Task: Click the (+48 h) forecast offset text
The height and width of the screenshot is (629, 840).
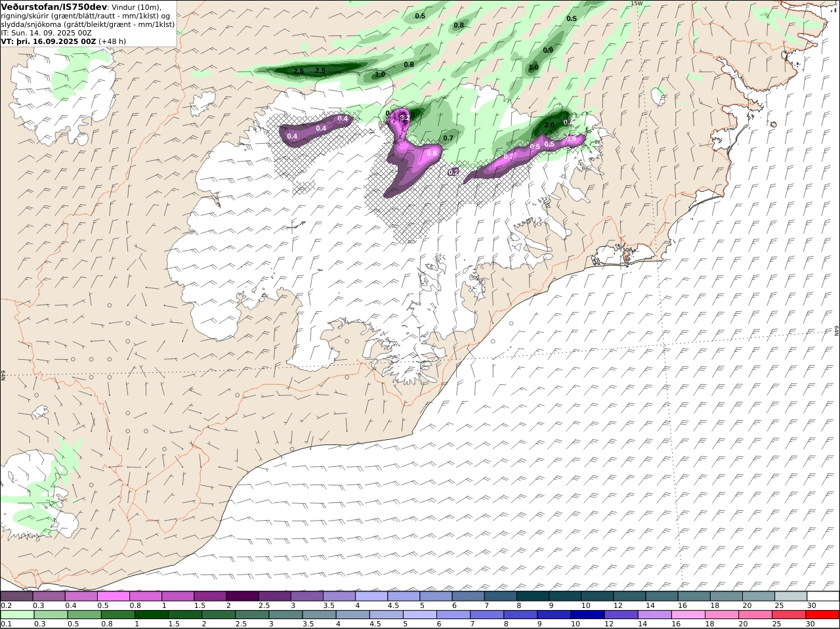Action: coord(112,41)
